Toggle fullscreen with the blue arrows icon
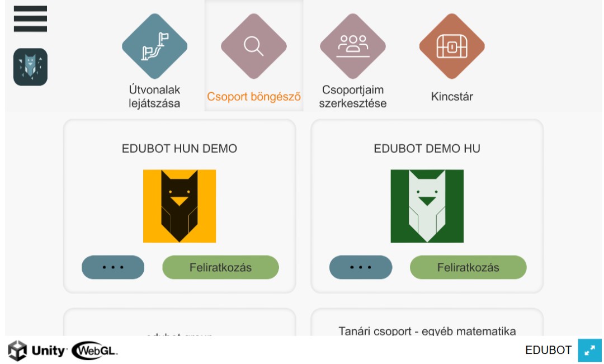This screenshot has width=604, height=364. coord(590,350)
